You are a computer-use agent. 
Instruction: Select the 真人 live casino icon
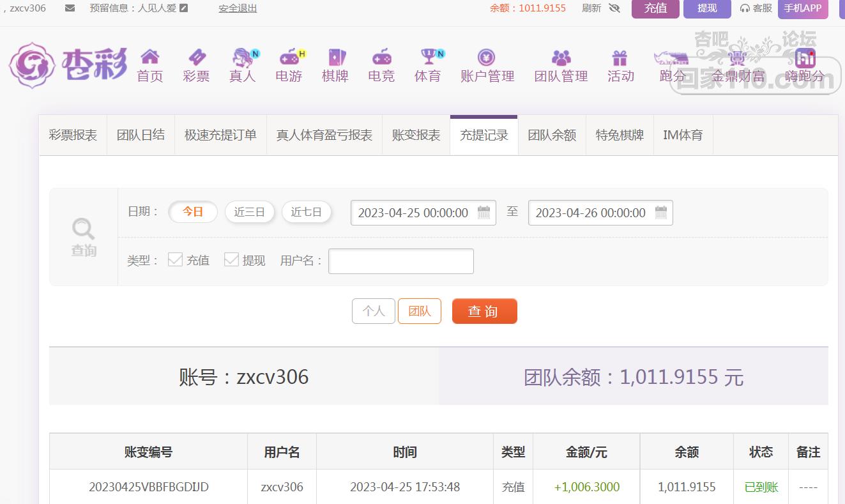243,57
